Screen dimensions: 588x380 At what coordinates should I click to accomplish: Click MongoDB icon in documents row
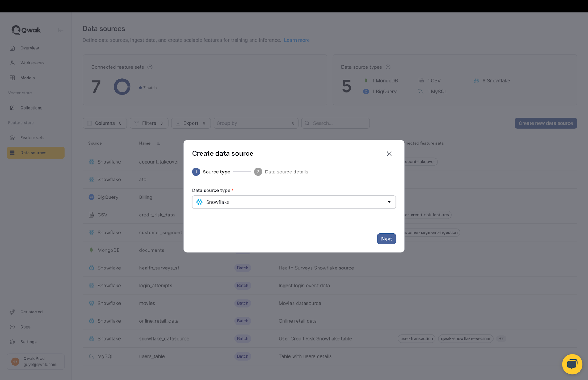tap(92, 250)
